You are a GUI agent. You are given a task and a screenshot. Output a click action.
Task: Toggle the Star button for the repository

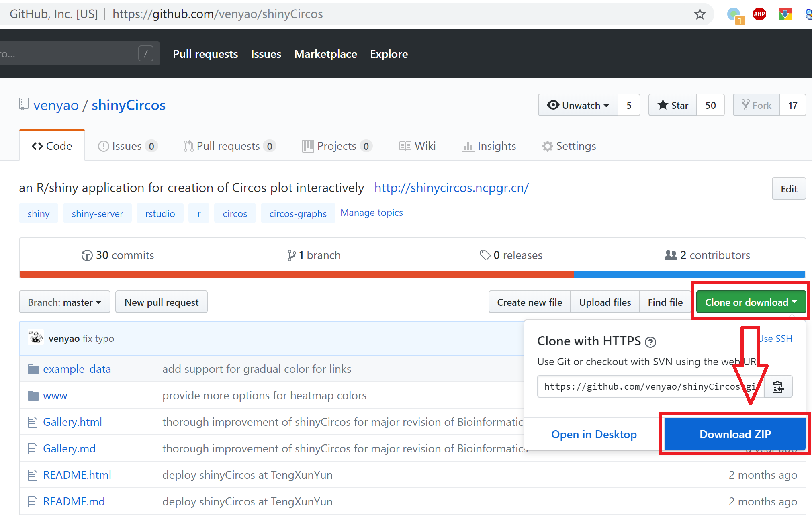673,105
